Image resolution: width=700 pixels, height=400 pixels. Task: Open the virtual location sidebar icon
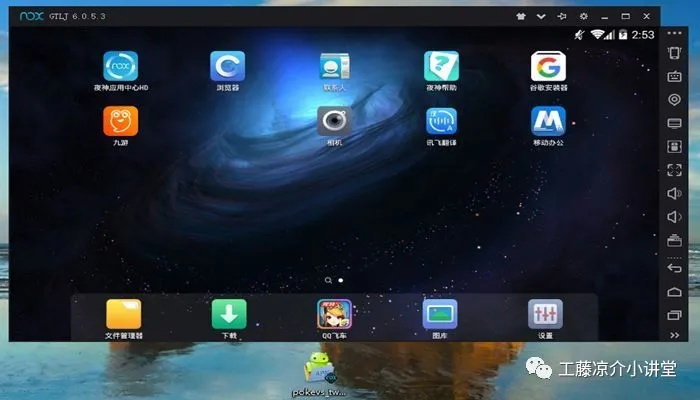(x=674, y=100)
